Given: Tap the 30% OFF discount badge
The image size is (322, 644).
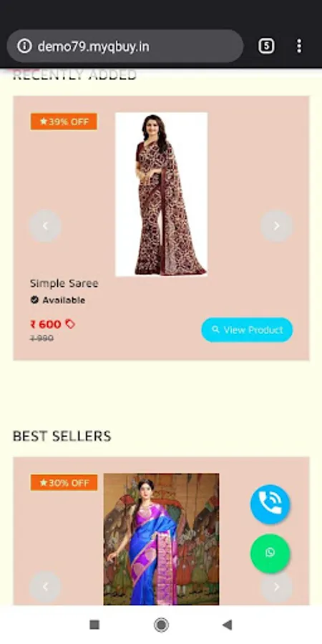Looking at the screenshot, I should (x=64, y=482).
